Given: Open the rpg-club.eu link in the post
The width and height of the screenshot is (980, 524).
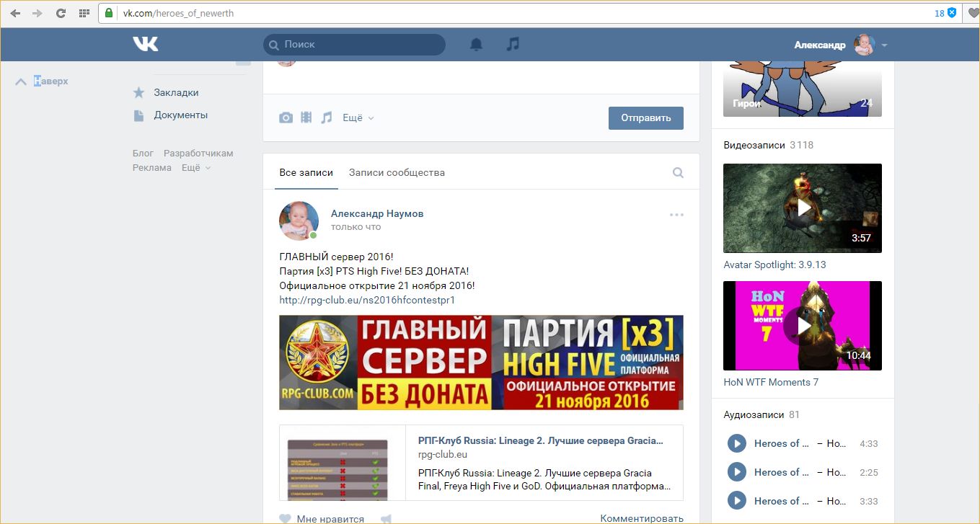Looking at the screenshot, I should tap(367, 300).
